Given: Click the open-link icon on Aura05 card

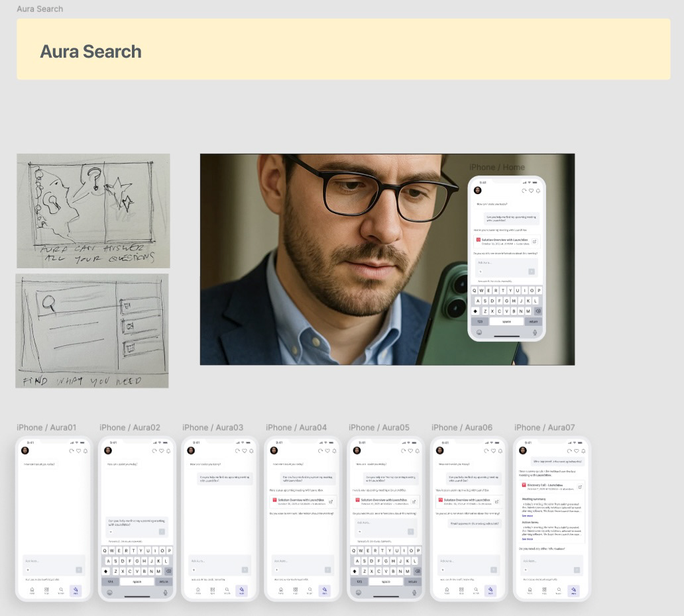Looking at the screenshot, I should [x=414, y=502].
